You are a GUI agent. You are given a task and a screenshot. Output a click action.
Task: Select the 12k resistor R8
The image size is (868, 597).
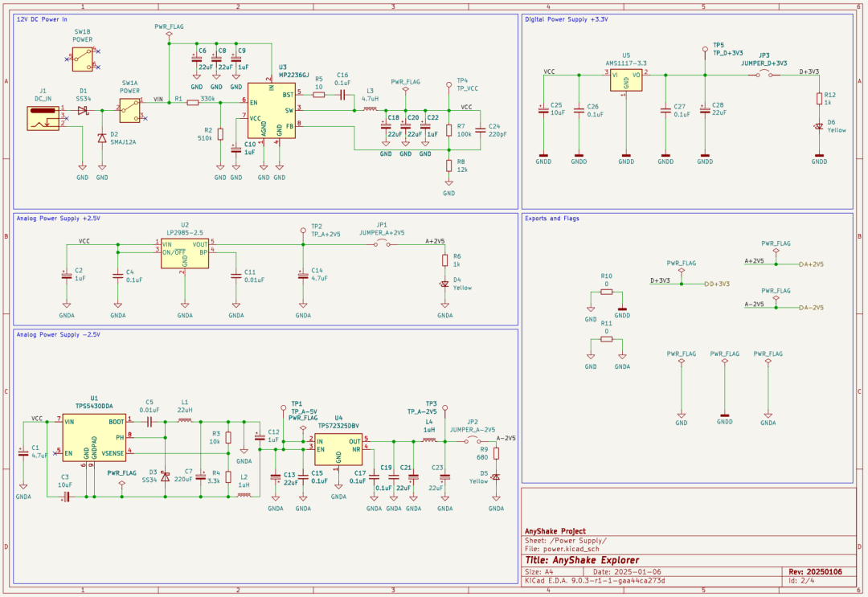click(449, 166)
